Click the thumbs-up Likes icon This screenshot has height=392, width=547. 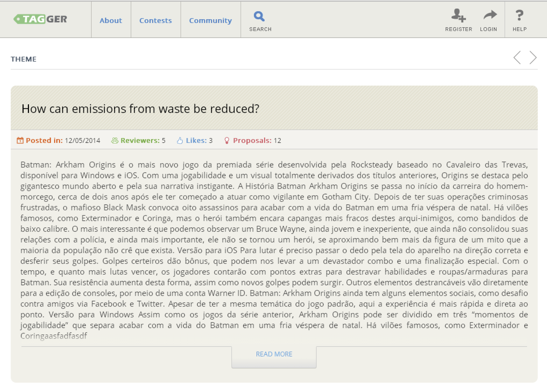[x=180, y=140]
